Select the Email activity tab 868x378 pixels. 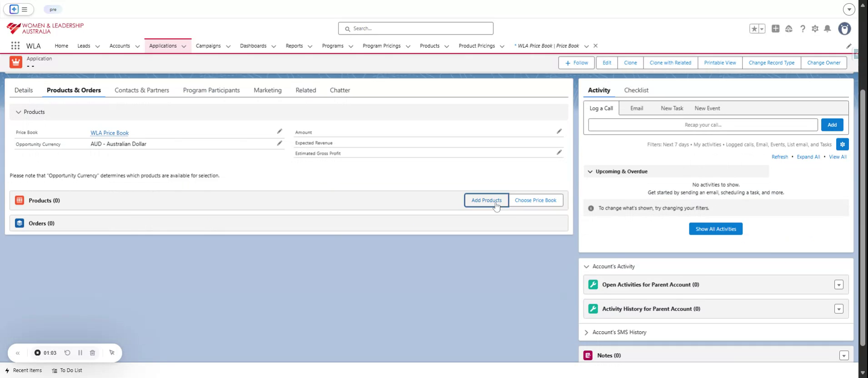tap(637, 109)
